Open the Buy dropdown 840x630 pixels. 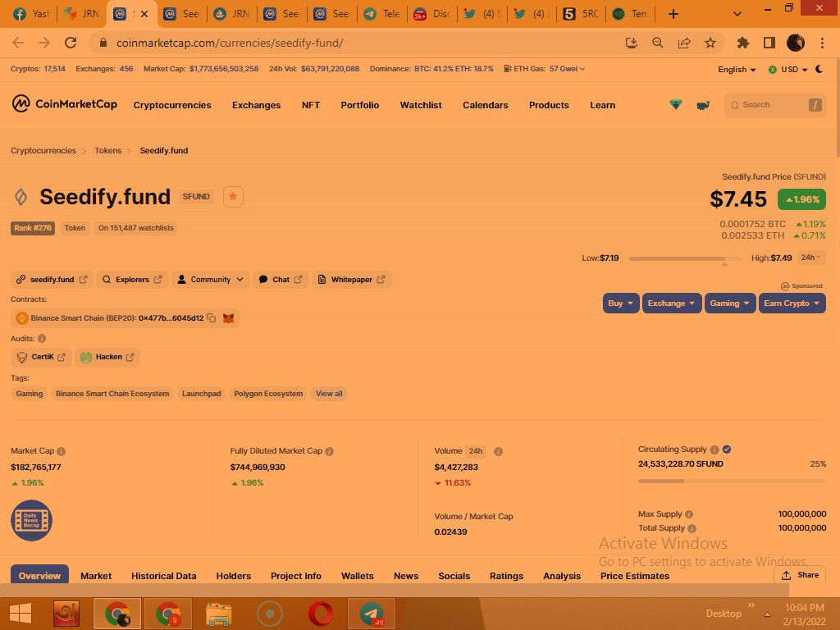point(620,304)
